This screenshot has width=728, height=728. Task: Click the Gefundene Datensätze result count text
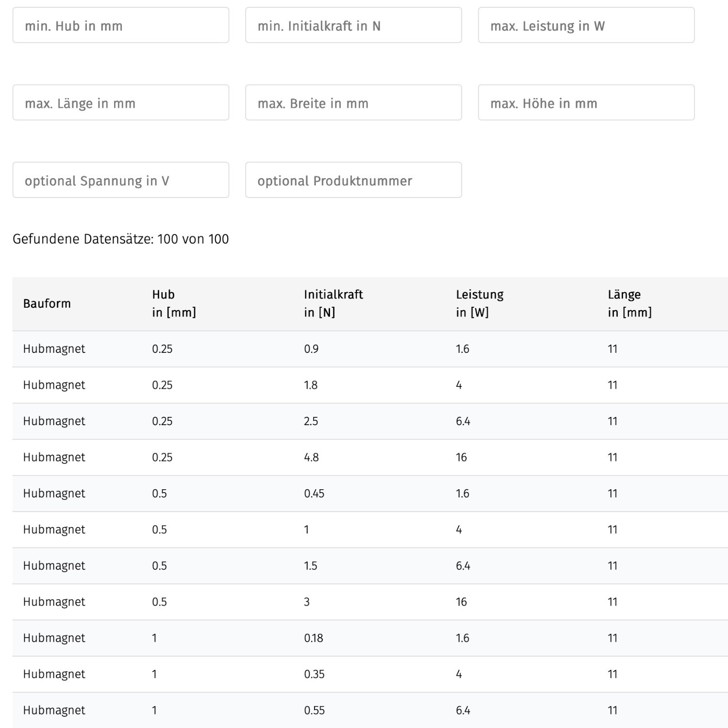point(120,239)
